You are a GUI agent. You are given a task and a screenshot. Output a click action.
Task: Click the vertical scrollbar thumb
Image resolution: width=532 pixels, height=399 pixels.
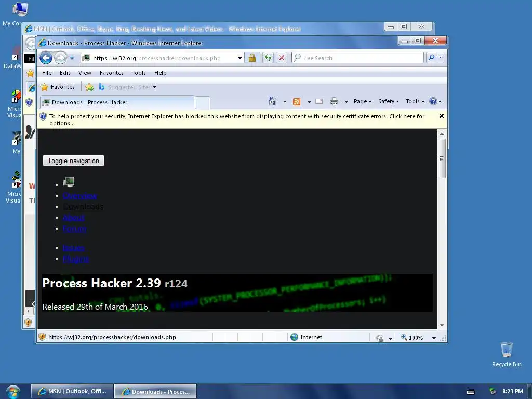point(442,158)
